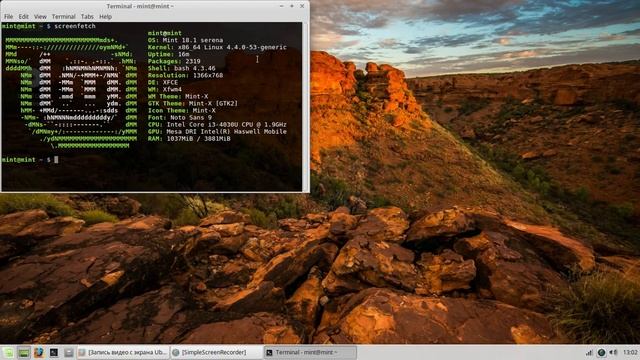This screenshot has width=640, height=360.
Task: Click the 'WM Theme: Mint-X' line
Action: (x=178, y=96)
